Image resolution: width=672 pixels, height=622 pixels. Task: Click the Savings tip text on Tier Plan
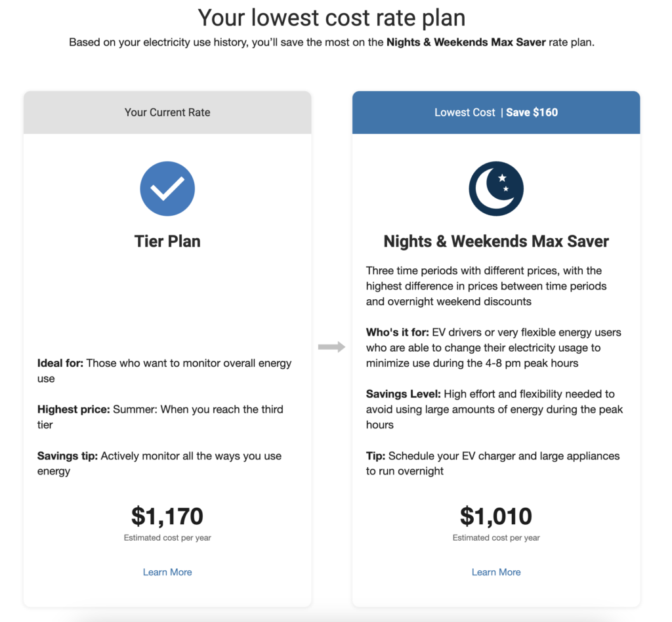[159, 463]
